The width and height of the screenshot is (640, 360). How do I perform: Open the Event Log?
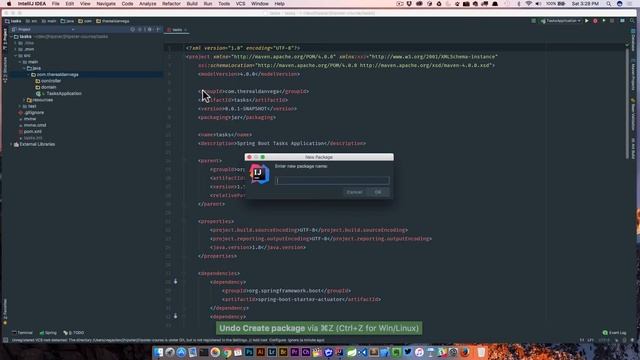point(615,333)
